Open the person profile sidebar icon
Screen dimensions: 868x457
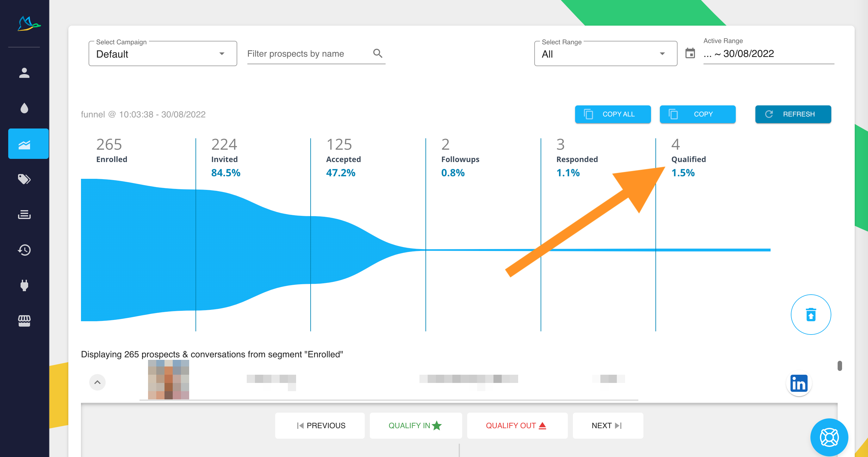(24, 73)
